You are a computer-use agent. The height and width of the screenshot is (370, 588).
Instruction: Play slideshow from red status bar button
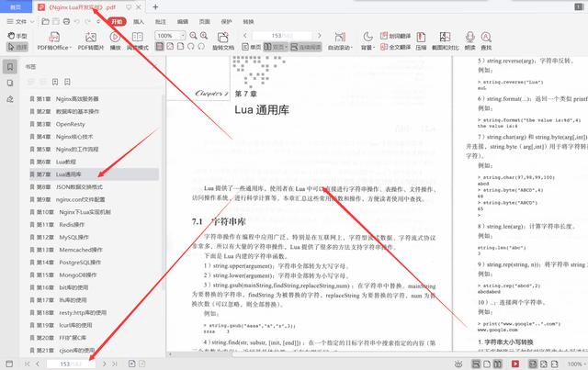(x=515, y=364)
